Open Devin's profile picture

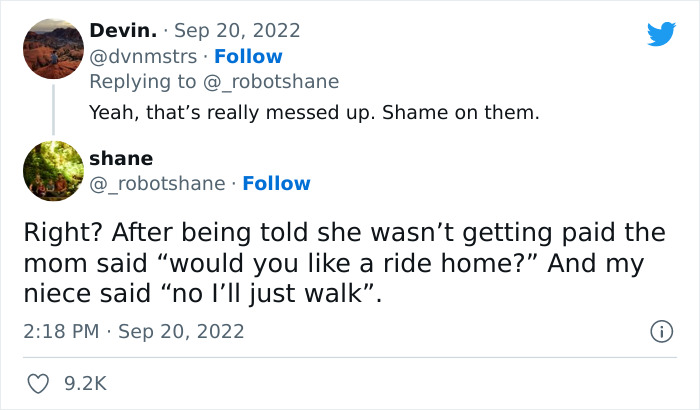pyautogui.click(x=53, y=48)
